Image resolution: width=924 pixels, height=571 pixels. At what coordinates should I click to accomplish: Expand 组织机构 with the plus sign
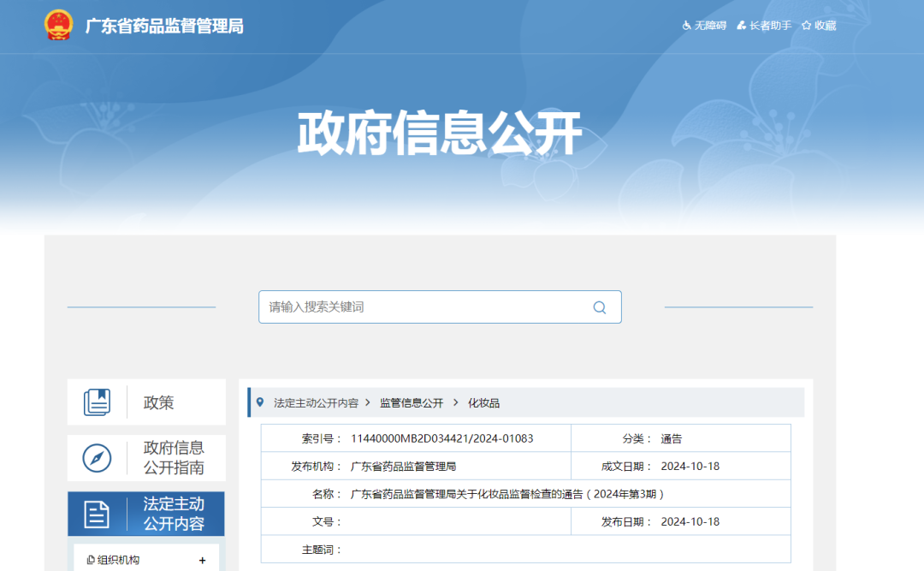click(x=202, y=561)
